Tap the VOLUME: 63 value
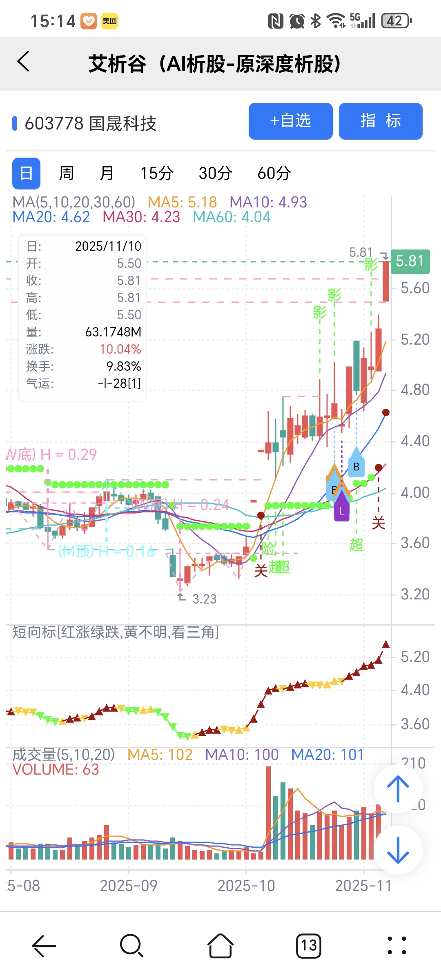Screen dimensions: 441x980 (x=56, y=769)
